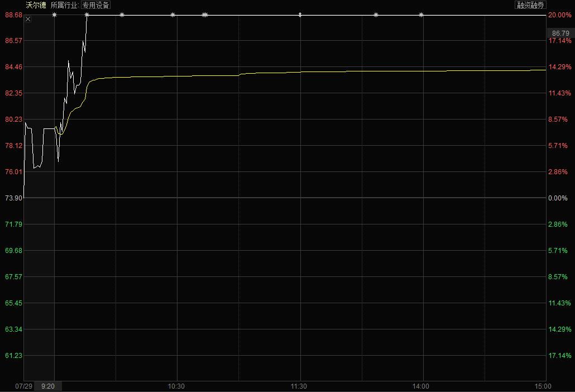The height and width of the screenshot is (392, 575).
Task: Click the star marker just before 10:30 gridline
Action: click(x=172, y=15)
